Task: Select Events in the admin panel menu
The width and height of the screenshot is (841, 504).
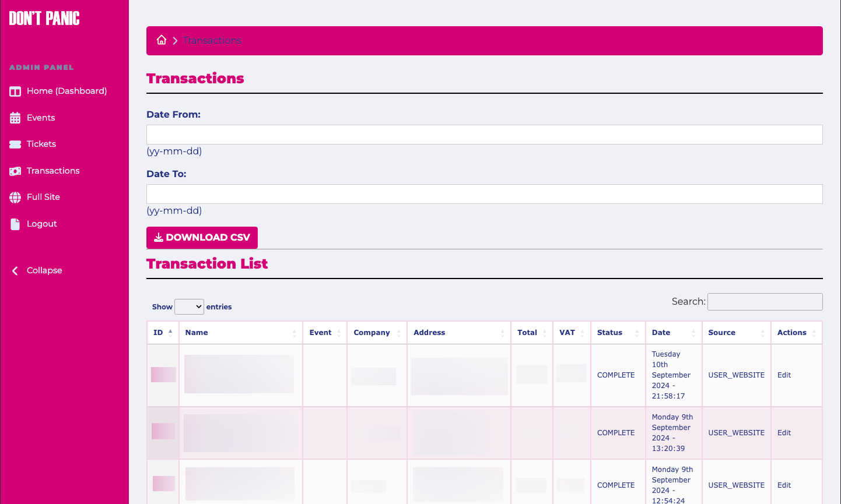Action: [x=40, y=117]
